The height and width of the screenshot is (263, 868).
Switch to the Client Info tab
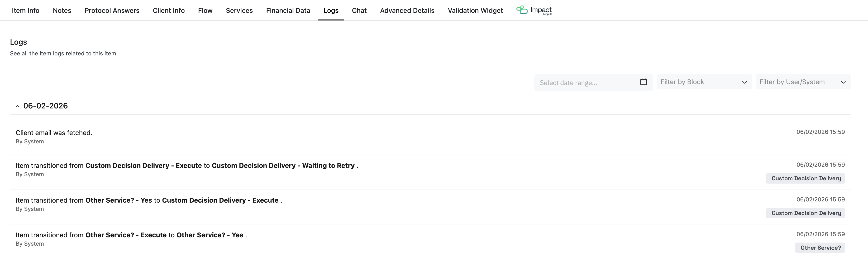pos(168,10)
